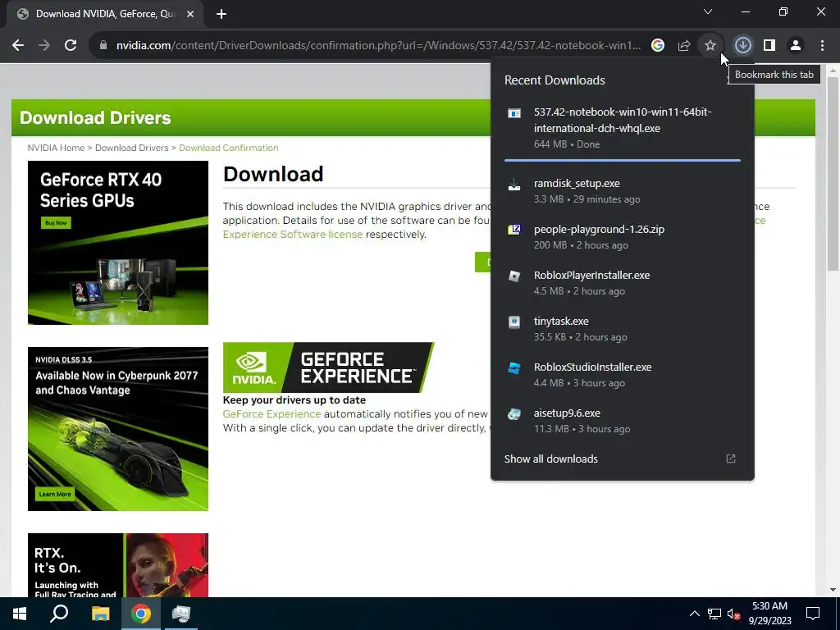
Task: Open the side panel icon
Action: click(x=769, y=46)
